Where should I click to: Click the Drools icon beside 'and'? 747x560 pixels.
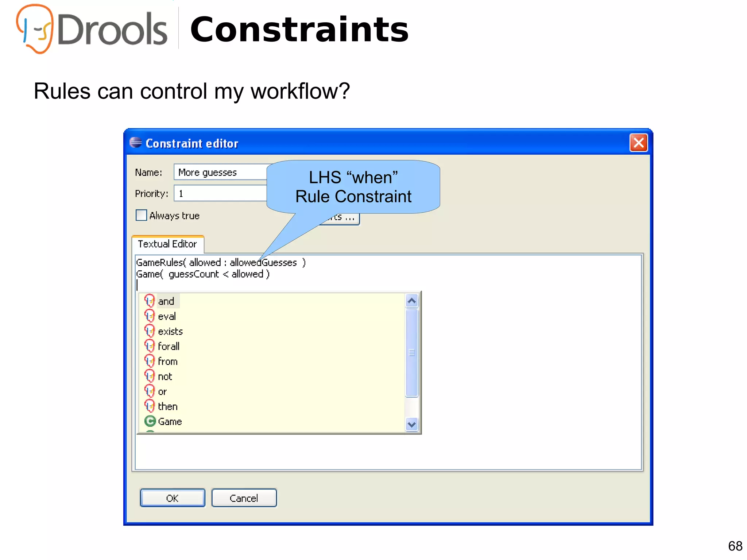pos(150,301)
